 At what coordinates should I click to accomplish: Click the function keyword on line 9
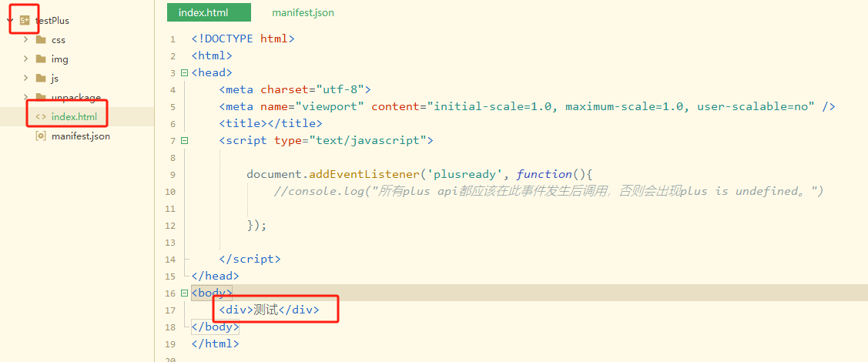click(544, 174)
